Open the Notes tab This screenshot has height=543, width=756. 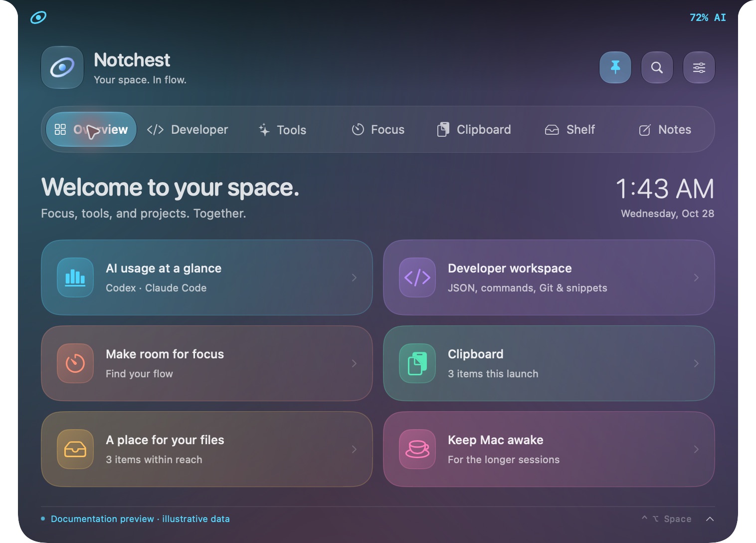665,130
